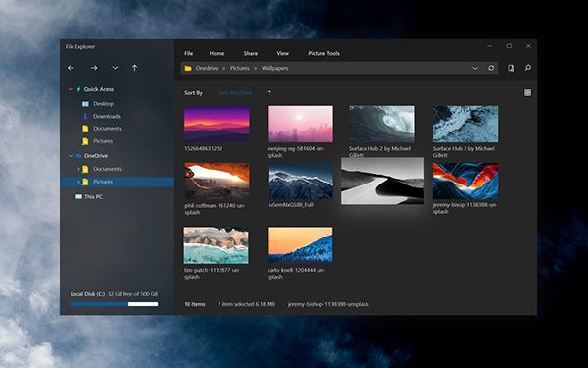Collapse the OneDrive tree node
588x368 pixels.
tap(70, 155)
